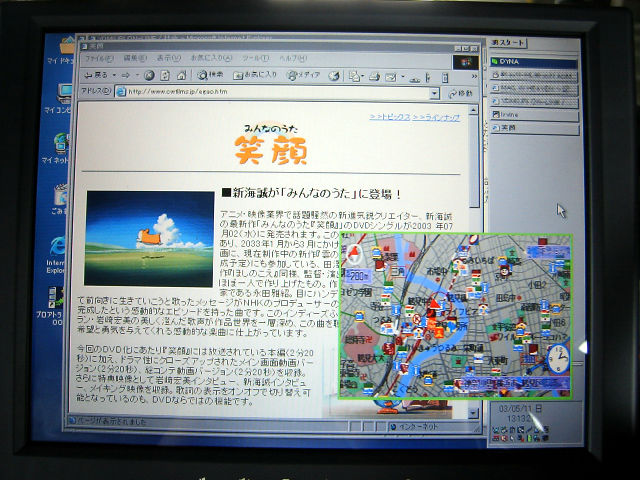Click the Stop loading icon in toolbar

click(149, 75)
